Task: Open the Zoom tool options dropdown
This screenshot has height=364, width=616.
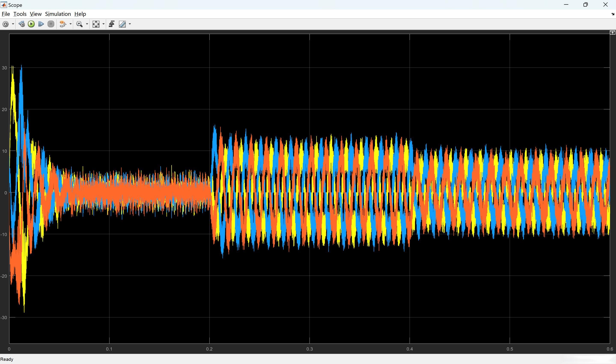Action: coord(87,24)
